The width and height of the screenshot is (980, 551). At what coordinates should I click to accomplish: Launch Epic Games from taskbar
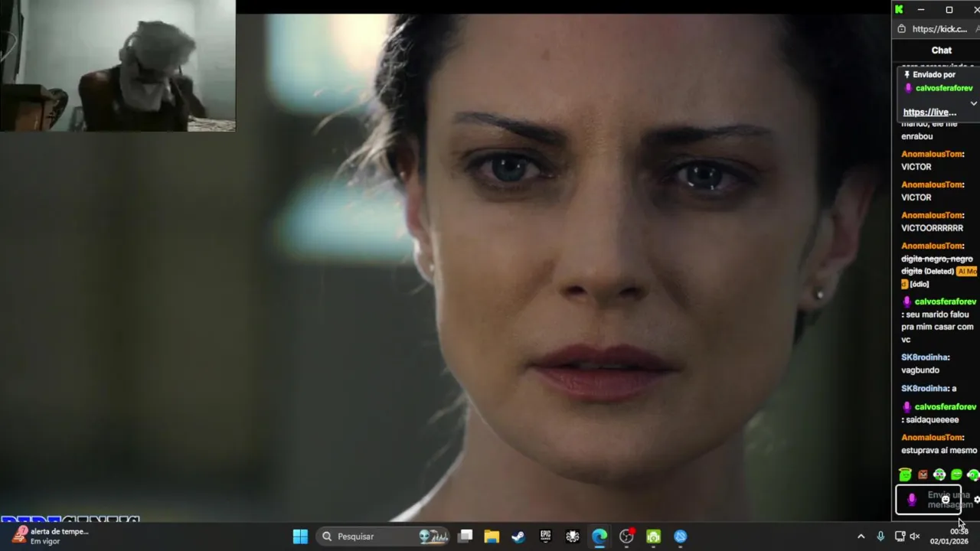point(545,536)
